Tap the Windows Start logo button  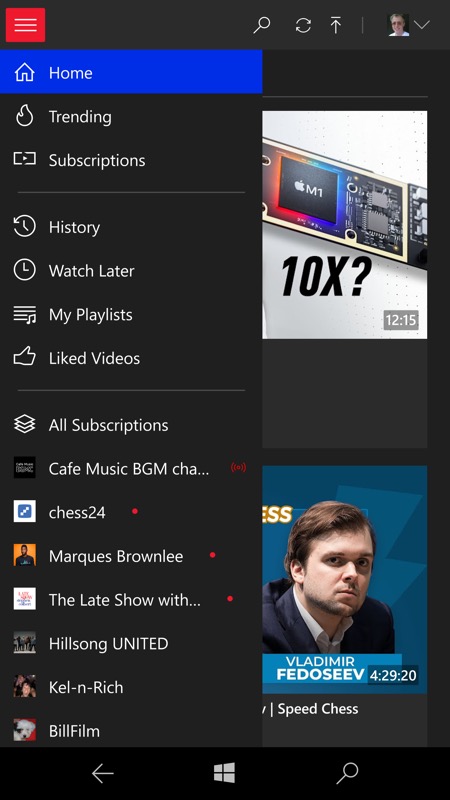224,773
